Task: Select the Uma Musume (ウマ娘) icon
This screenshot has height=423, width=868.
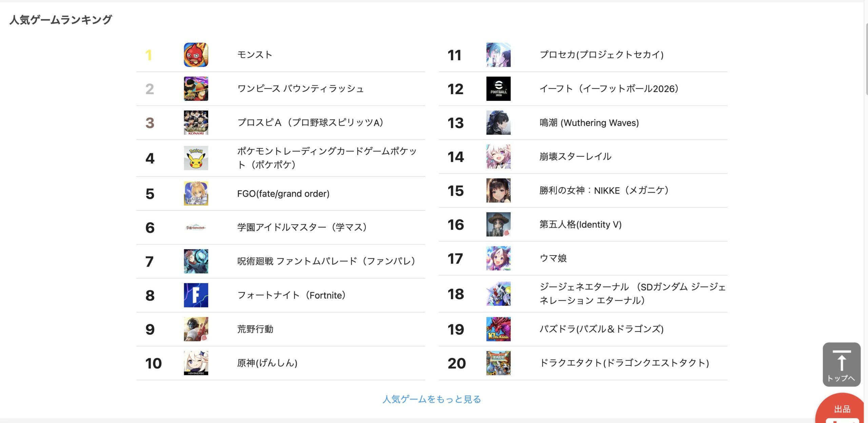Action: coord(498,258)
